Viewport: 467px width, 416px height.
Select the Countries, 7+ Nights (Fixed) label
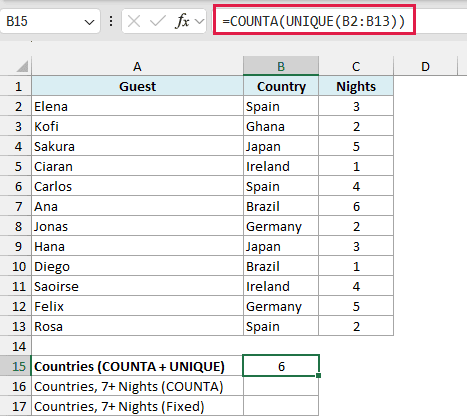[x=137, y=406]
